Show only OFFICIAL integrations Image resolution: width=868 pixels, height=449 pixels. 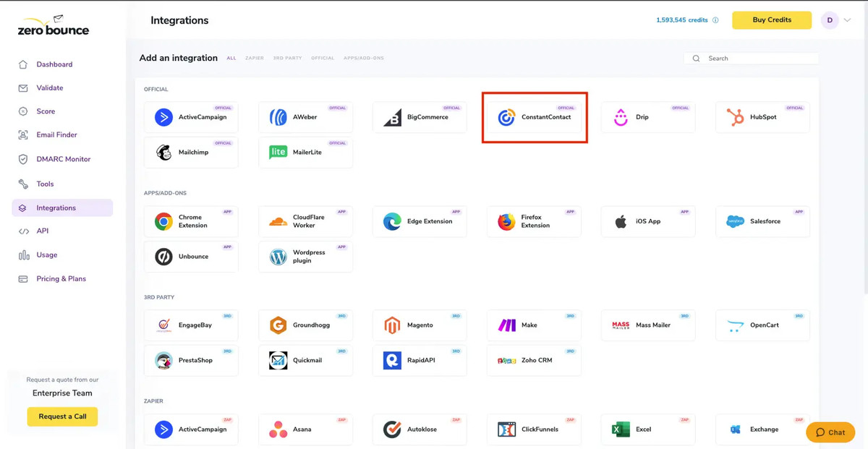pyautogui.click(x=322, y=58)
